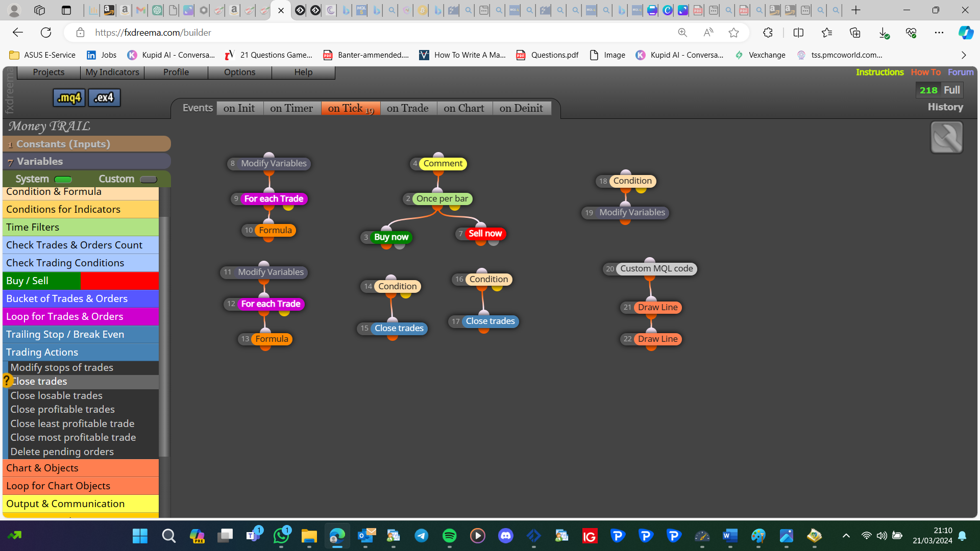Select the Custom MQL code block
The height and width of the screenshot is (551, 980).
click(656, 268)
